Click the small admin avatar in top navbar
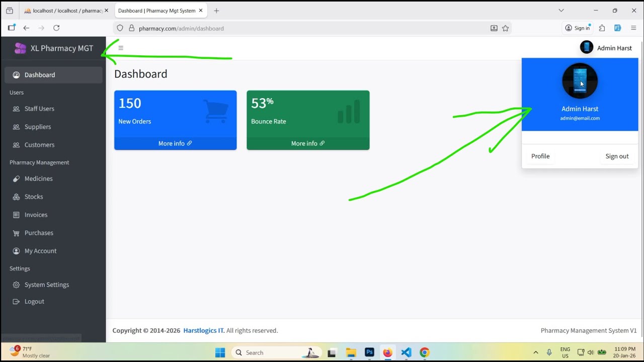 (x=587, y=47)
